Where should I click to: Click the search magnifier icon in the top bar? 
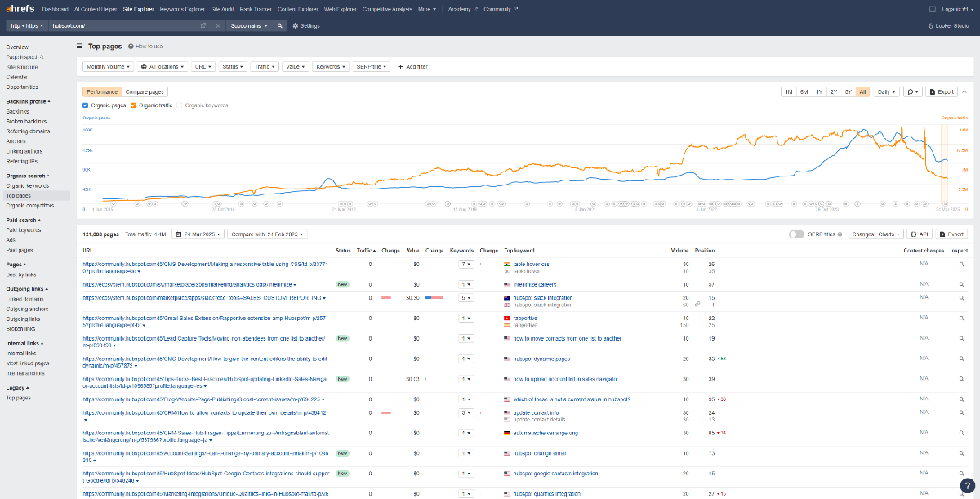pos(280,25)
